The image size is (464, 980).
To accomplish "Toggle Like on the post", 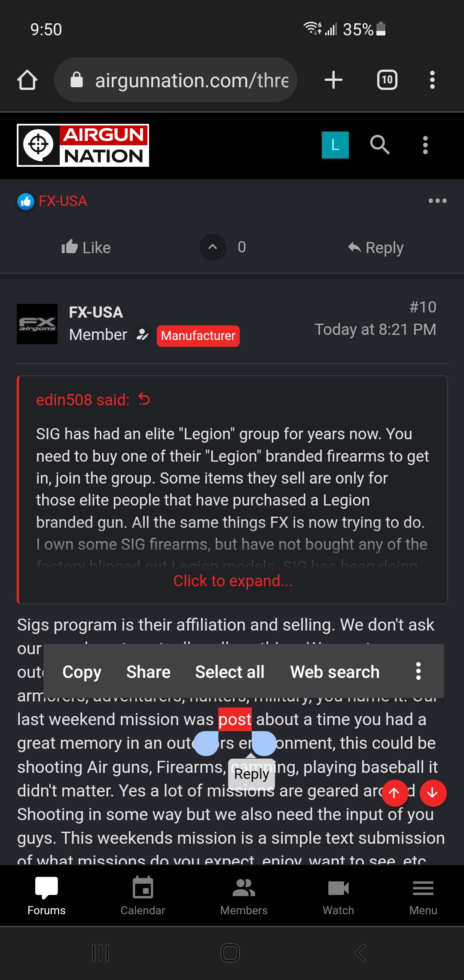I will pyautogui.click(x=86, y=248).
